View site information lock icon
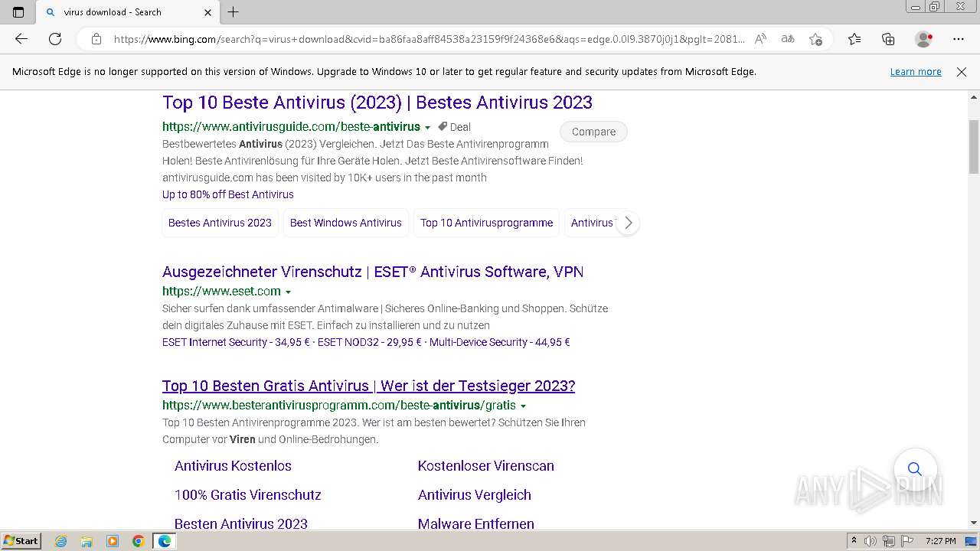 (x=96, y=39)
